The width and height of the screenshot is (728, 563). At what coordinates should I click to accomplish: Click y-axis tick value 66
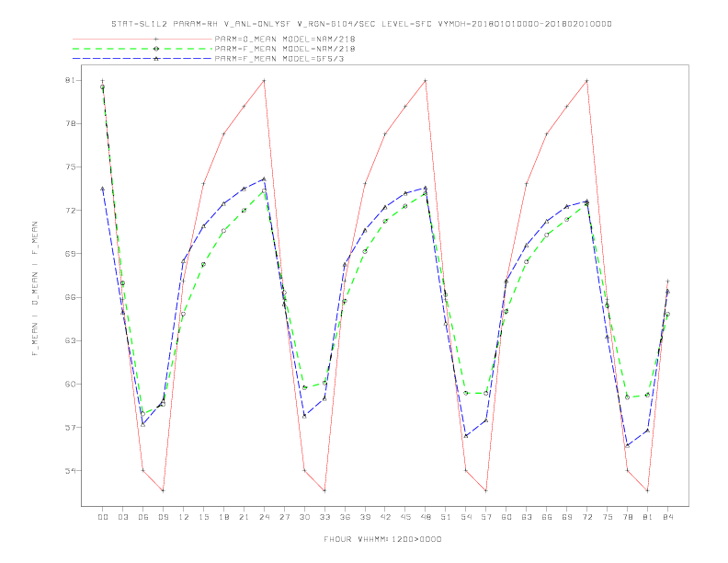pos(70,297)
